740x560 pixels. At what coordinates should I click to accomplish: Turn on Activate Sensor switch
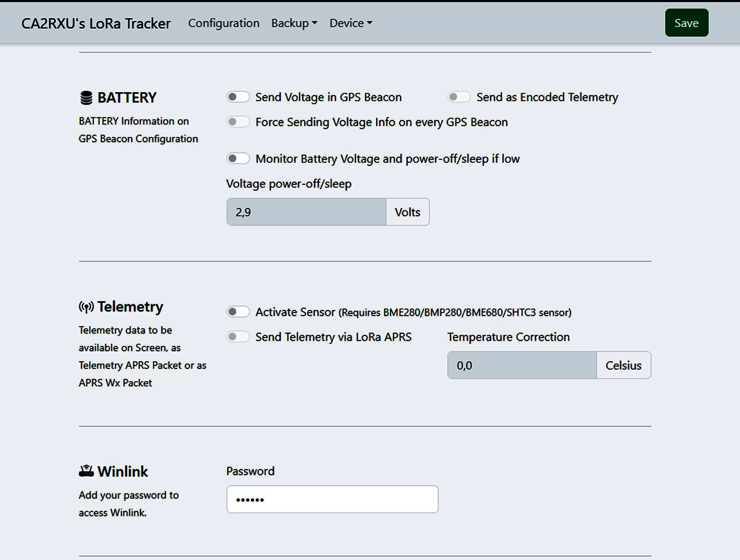coord(238,312)
